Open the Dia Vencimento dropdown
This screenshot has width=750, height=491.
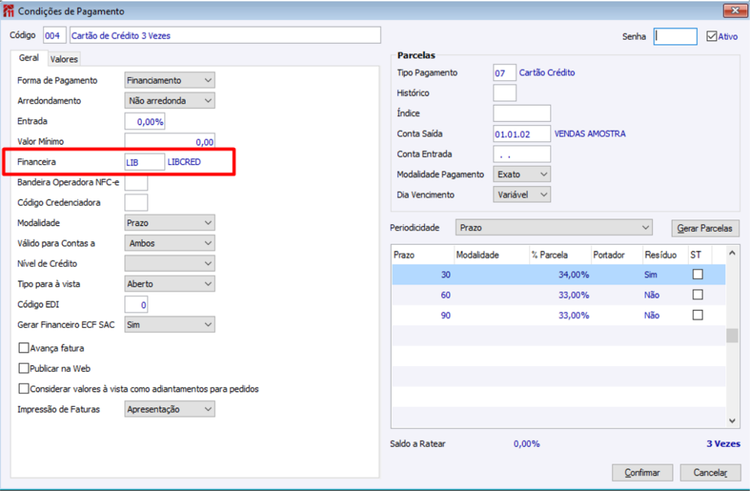pos(522,195)
